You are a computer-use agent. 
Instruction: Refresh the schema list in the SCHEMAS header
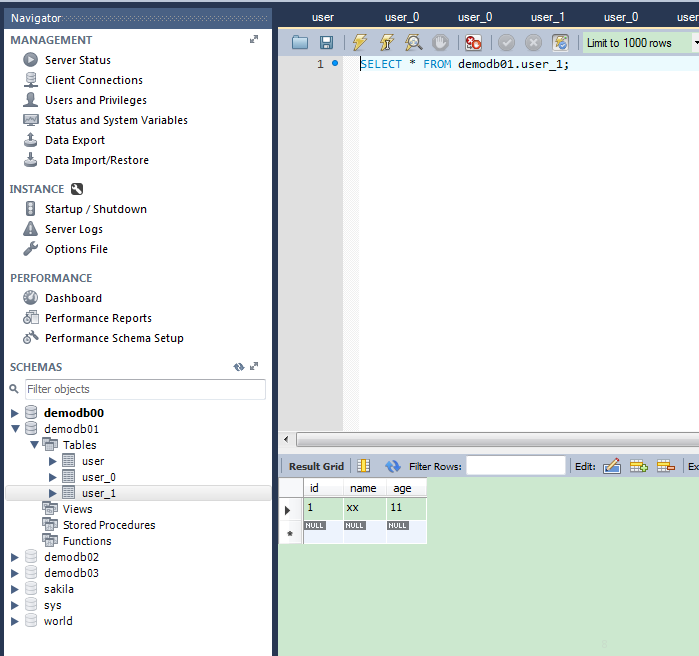(x=239, y=367)
